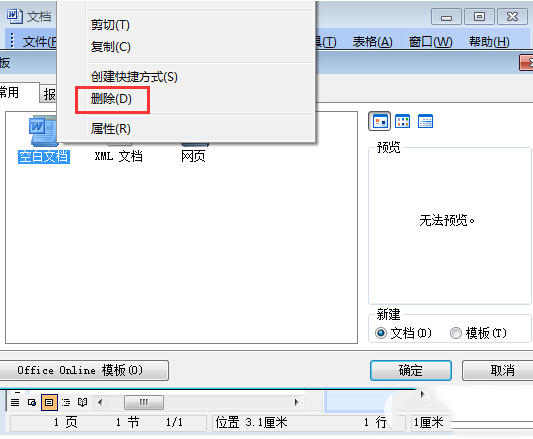Open Office Online 模板 button
The image size is (533, 439).
pos(84,370)
